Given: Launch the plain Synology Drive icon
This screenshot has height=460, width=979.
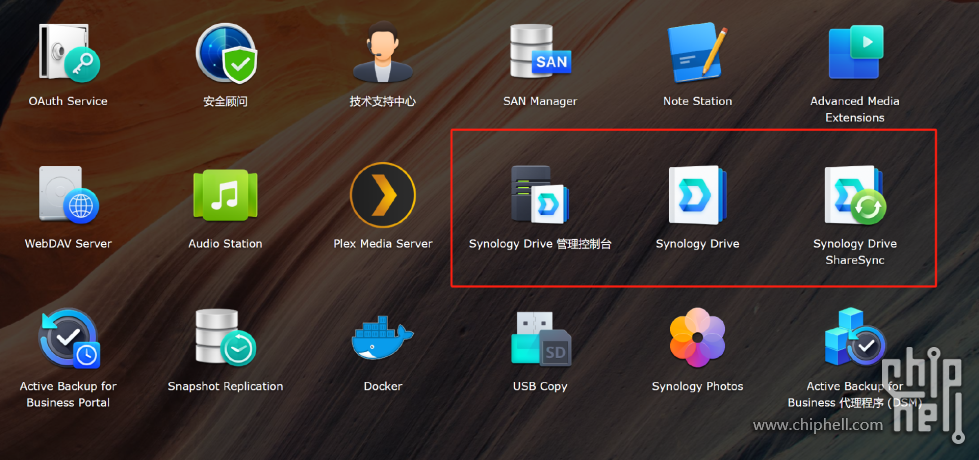Looking at the screenshot, I should [x=697, y=195].
